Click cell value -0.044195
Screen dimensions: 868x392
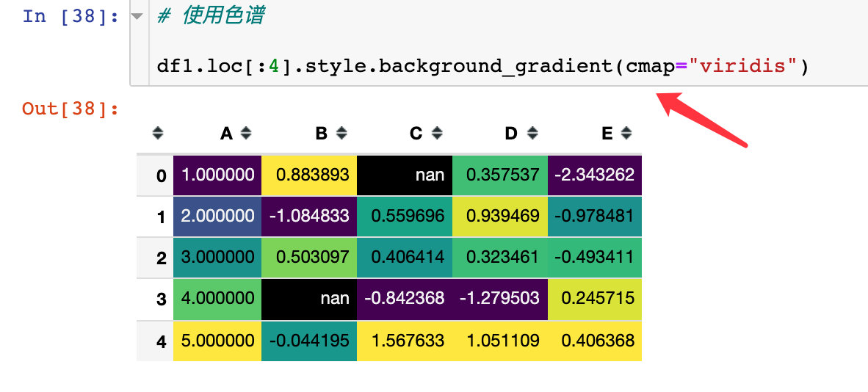point(309,341)
